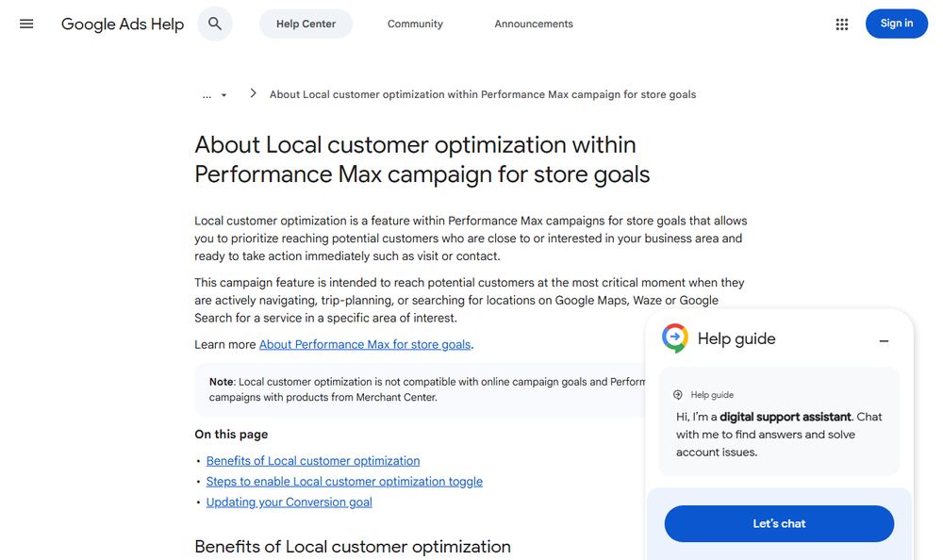Click the main article heading
The width and height of the screenshot is (943, 560).
(422, 159)
